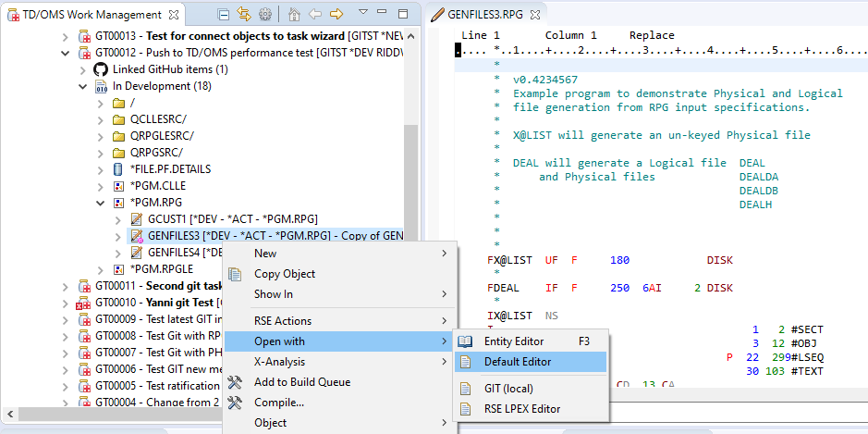
Task: Open the View Menu dropdown triangle
Action: [363, 14]
